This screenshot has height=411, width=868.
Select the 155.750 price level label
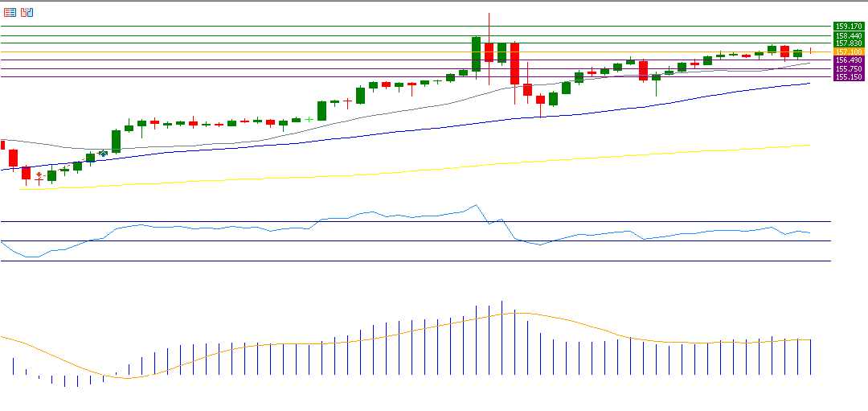pos(849,69)
